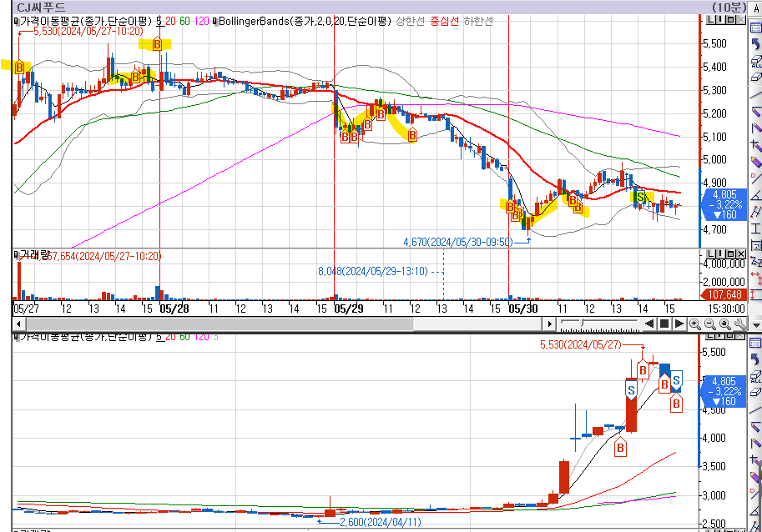Select the parallel channel tool in top toolbar
Viewport: 762px width, 532px height.
[x=755, y=212]
